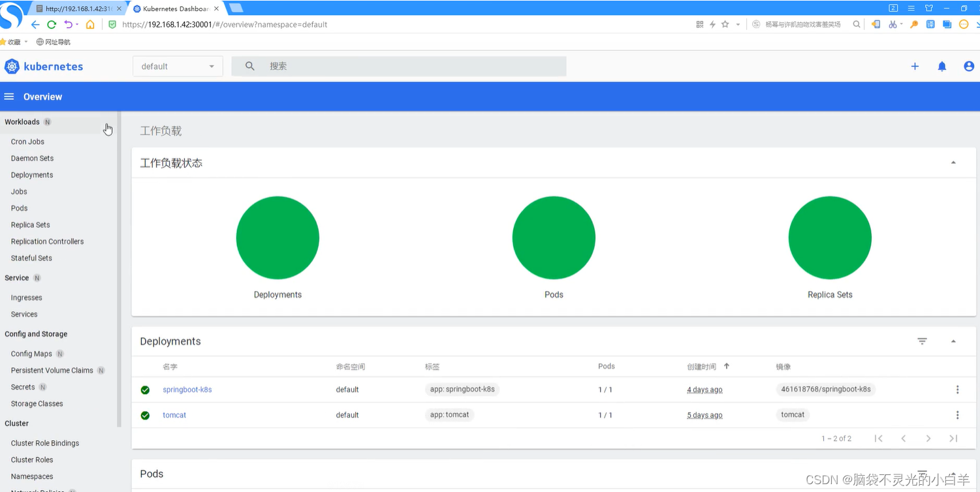Open actions menu for springboot-k8s row

click(x=957, y=390)
